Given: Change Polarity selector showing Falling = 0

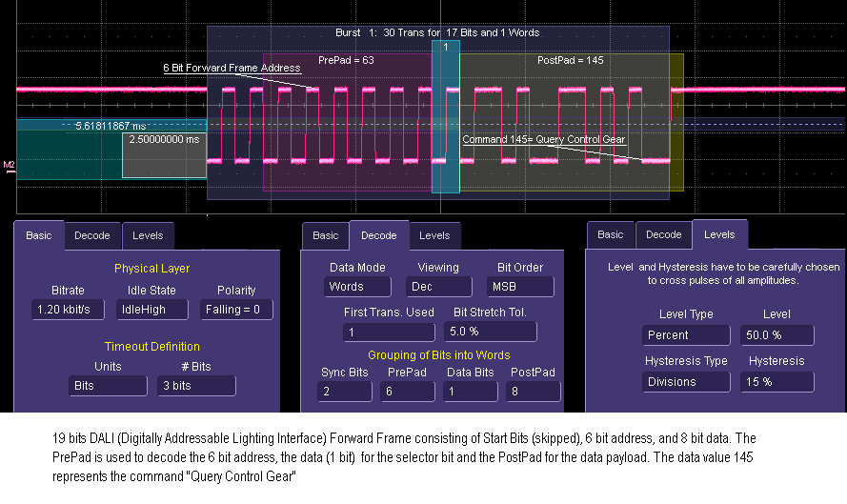Looking at the screenshot, I should pos(236,310).
